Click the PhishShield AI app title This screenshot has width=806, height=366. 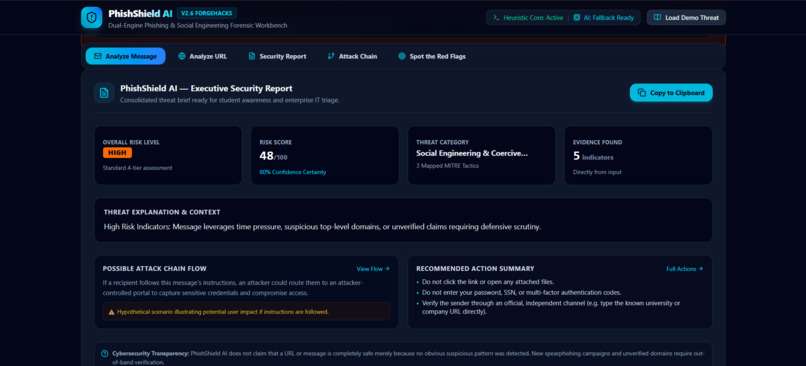point(140,14)
